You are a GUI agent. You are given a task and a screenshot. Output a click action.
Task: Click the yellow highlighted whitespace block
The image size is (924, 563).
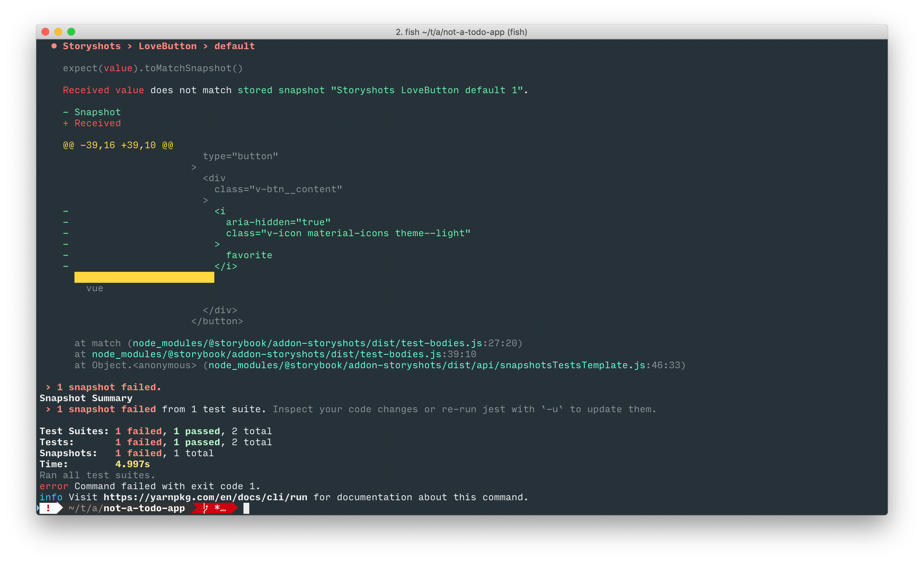[x=144, y=277]
